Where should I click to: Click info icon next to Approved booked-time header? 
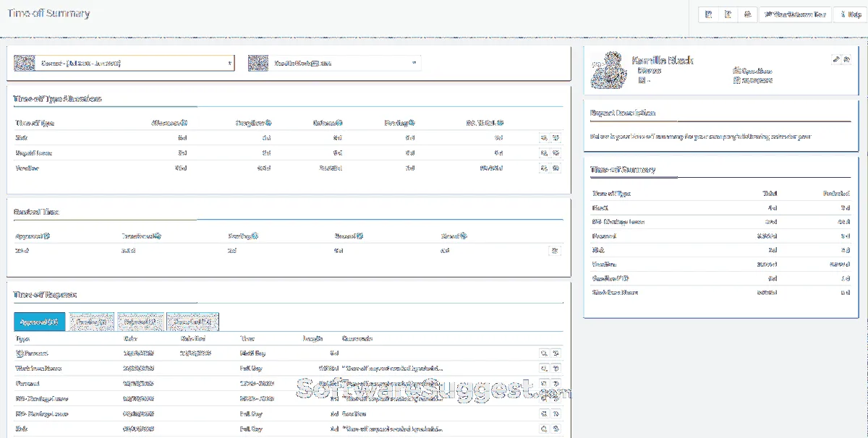tap(46, 236)
